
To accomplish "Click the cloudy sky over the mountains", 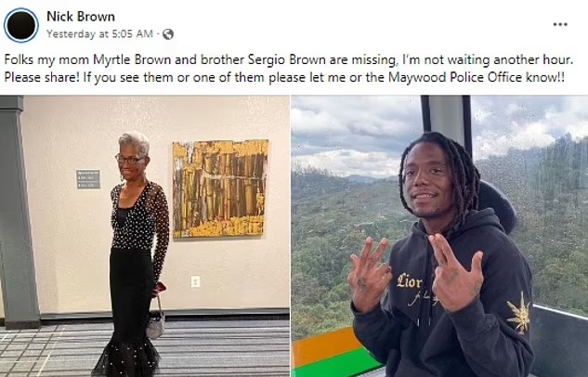I will pyautogui.click(x=357, y=135).
